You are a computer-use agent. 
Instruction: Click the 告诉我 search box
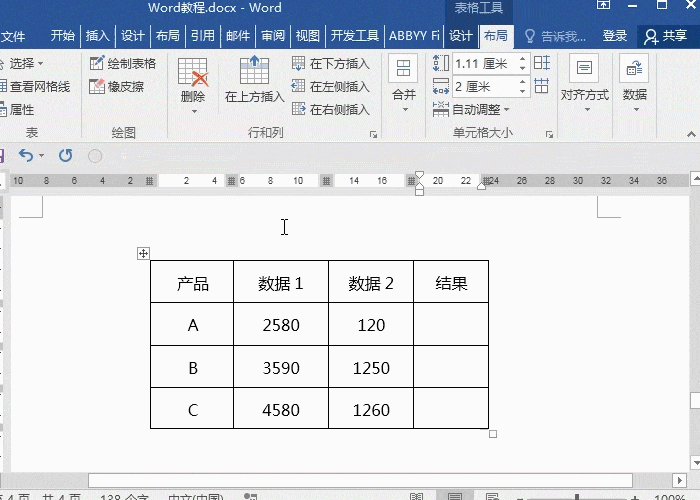coord(555,36)
